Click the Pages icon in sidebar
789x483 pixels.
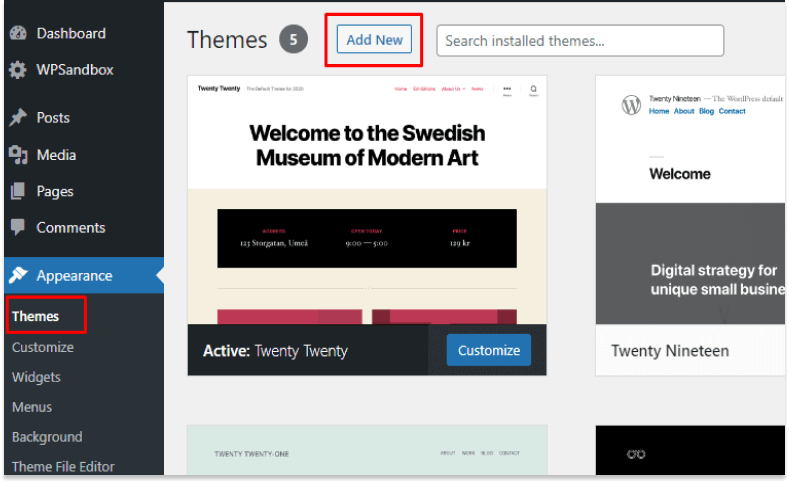pyautogui.click(x=18, y=191)
